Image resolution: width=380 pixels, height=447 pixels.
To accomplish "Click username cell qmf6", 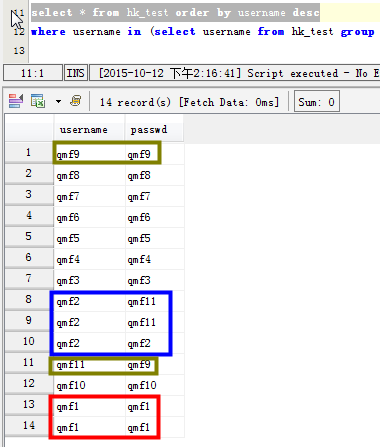I will pyautogui.click(x=89, y=217).
